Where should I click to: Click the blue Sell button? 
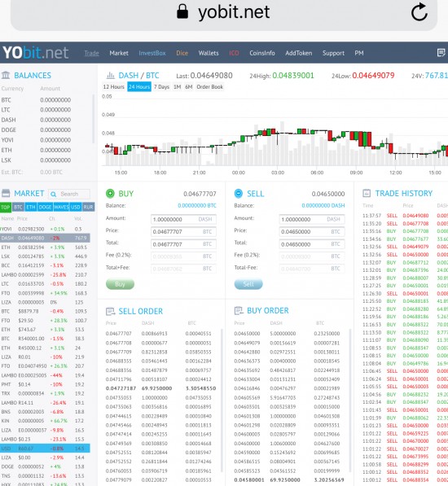pyautogui.click(x=248, y=284)
